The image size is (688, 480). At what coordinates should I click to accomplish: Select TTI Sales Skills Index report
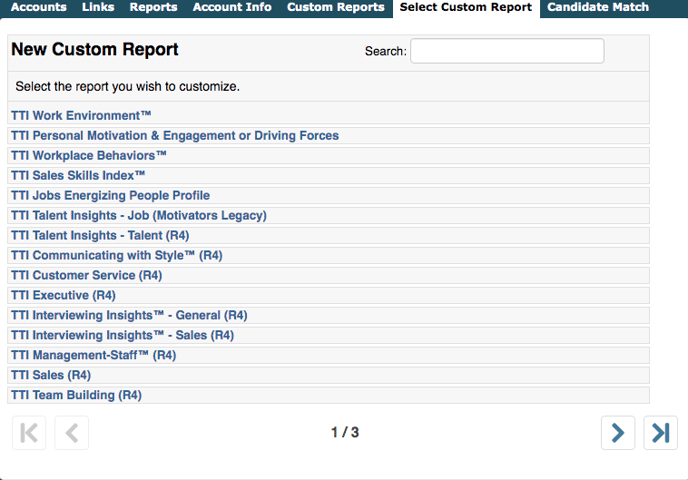tap(78, 176)
